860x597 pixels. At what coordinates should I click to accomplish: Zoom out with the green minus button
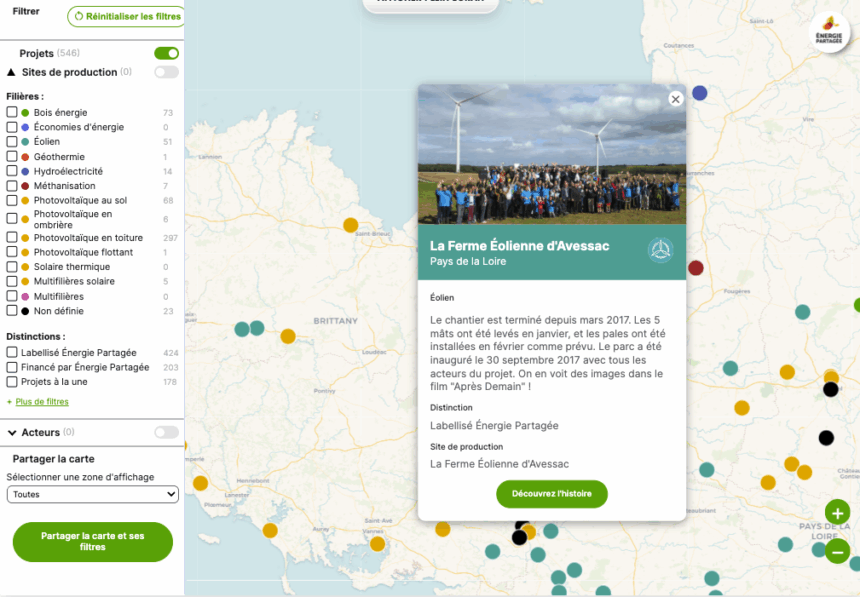tap(838, 551)
